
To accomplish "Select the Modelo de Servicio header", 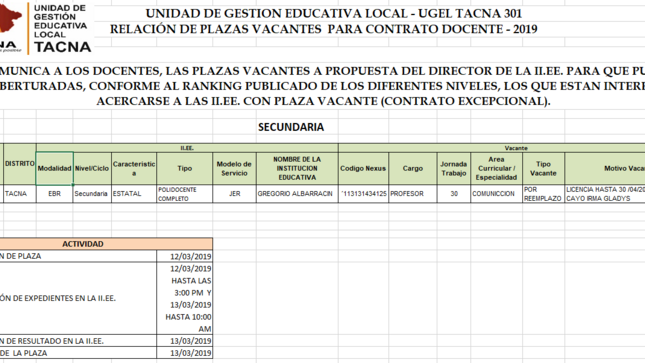I will [x=234, y=168].
